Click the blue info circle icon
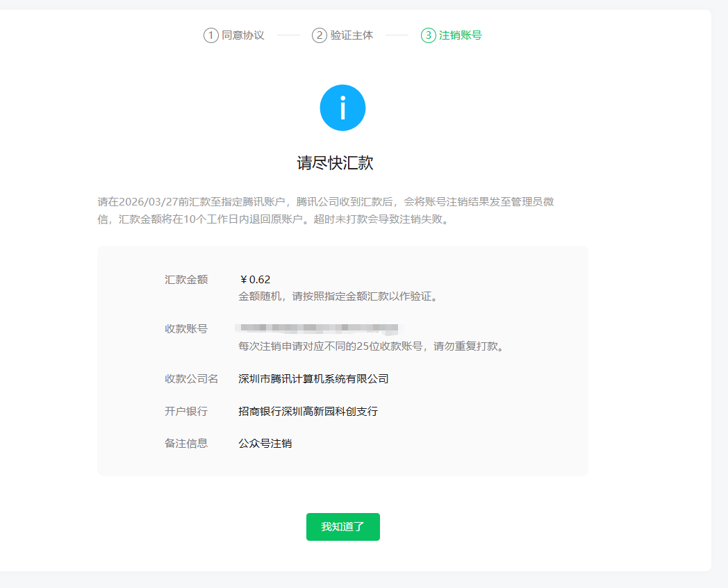This screenshot has height=588, width=728. 342,108
